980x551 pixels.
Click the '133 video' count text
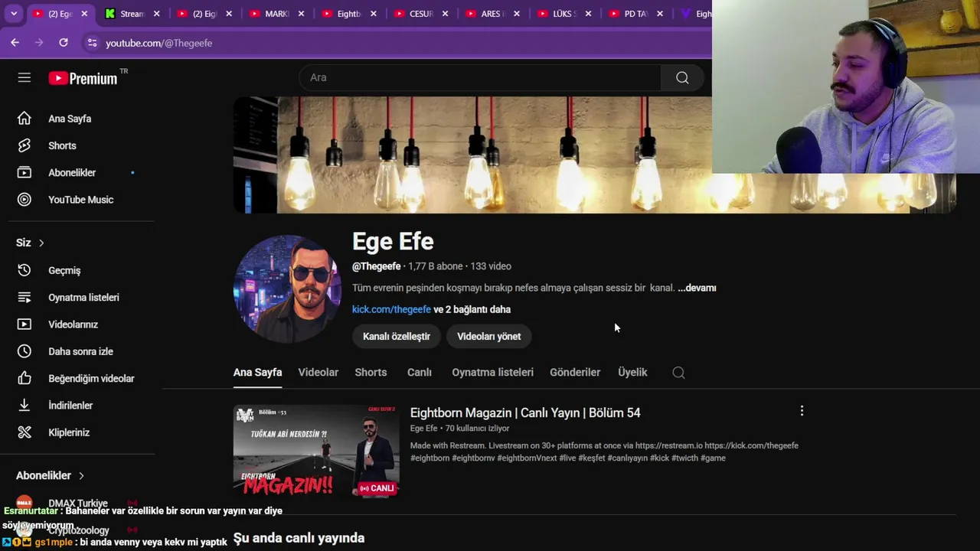[491, 266]
